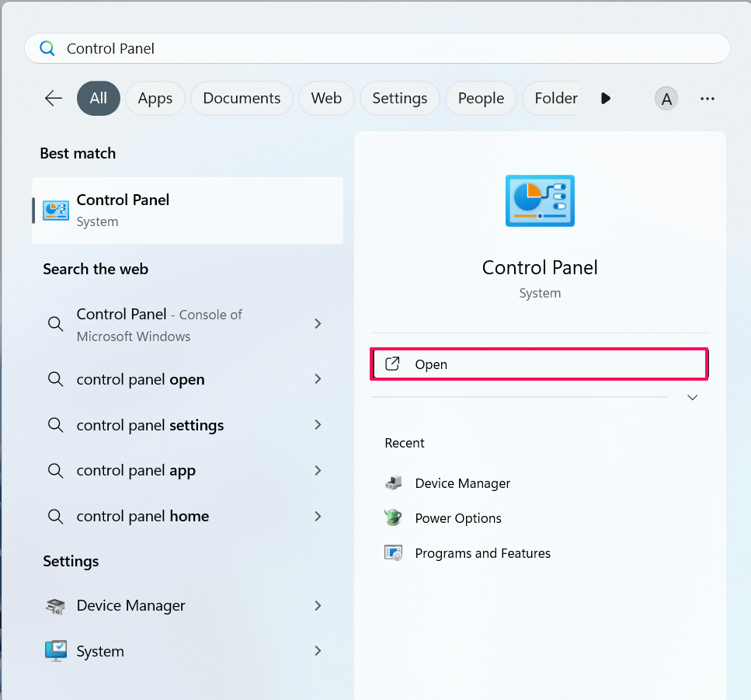Open the three-dot more options menu
751x700 pixels.
click(707, 99)
